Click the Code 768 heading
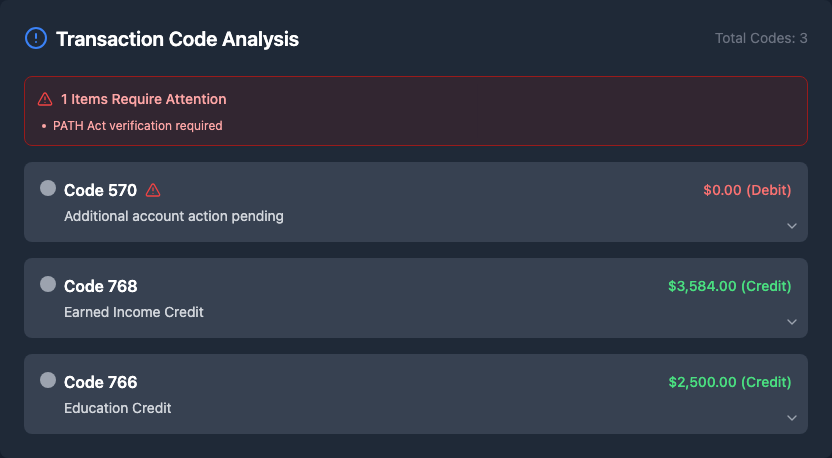The height and width of the screenshot is (458, 832). [x=100, y=286]
